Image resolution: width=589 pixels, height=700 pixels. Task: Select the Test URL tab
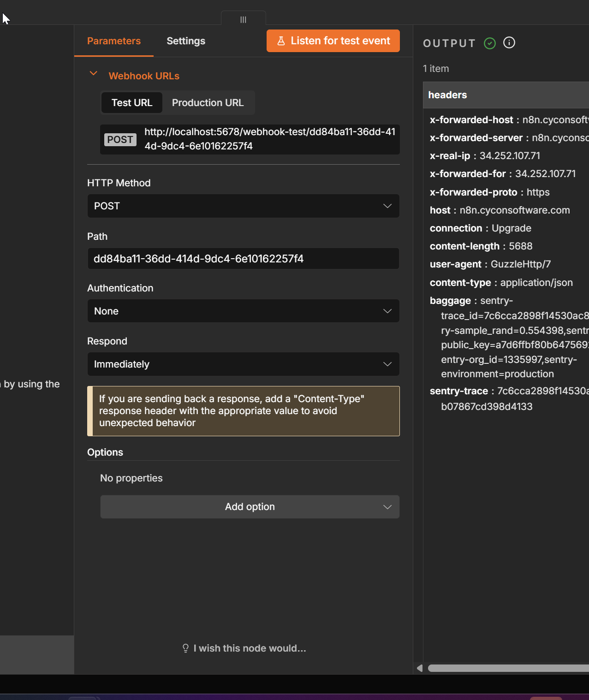click(x=132, y=103)
